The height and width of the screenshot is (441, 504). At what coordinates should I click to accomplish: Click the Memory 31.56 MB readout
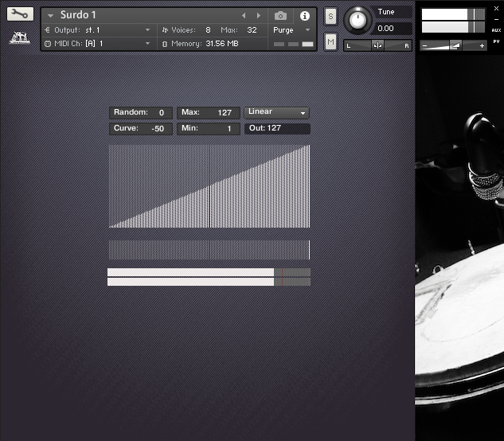(222, 44)
